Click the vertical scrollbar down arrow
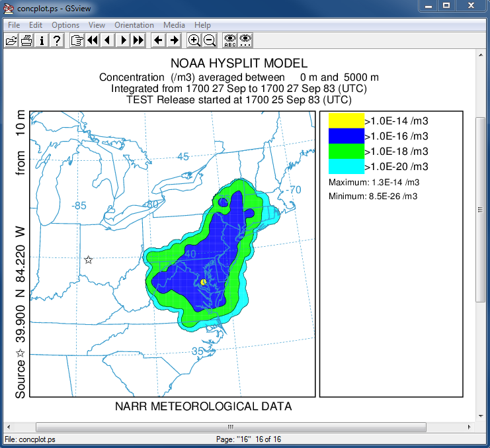 tap(481, 415)
